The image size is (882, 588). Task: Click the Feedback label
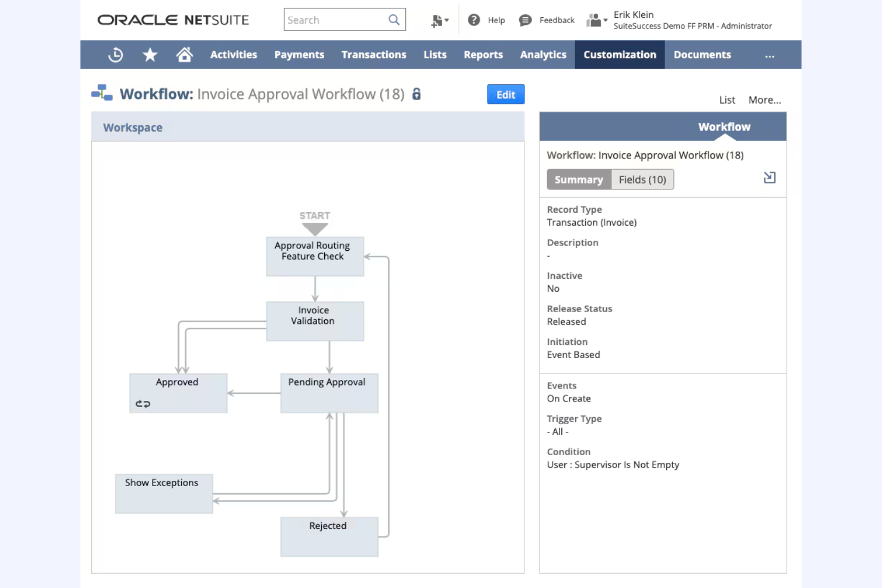point(557,20)
